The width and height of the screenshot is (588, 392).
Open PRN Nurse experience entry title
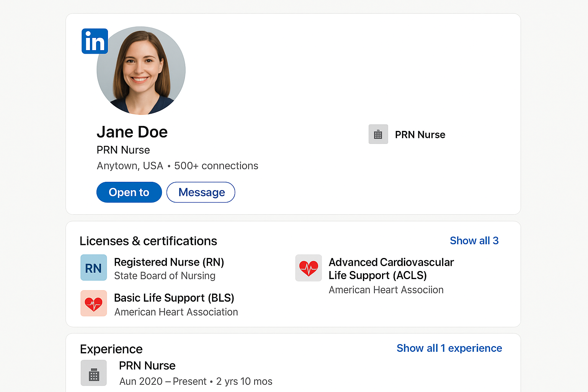147,366
